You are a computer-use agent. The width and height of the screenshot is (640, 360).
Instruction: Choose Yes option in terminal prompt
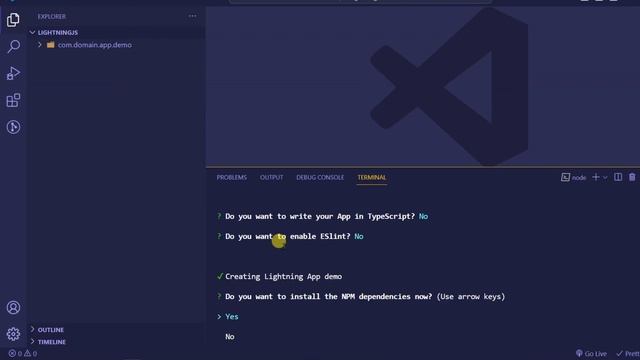click(x=231, y=317)
